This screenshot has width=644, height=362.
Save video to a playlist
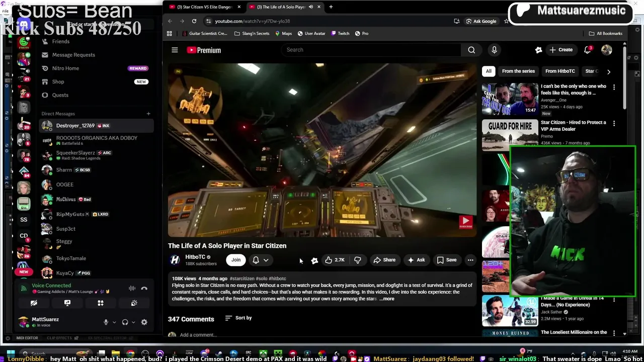point(447,260)
